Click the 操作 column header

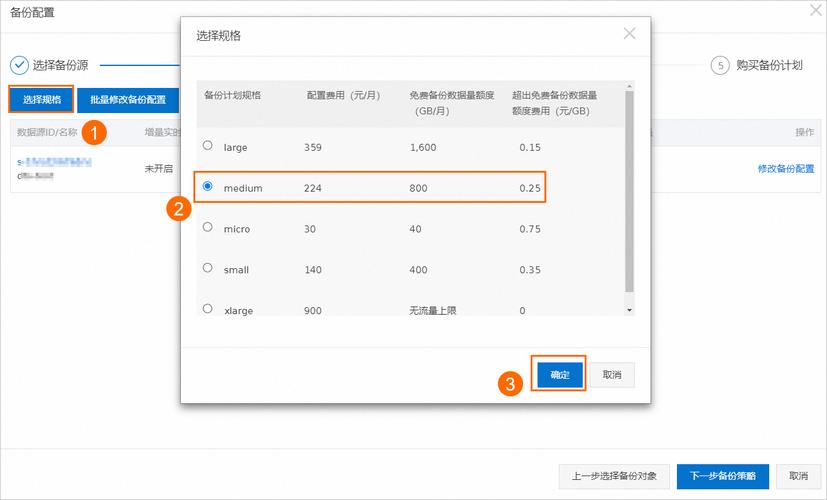tap(805, 132)
